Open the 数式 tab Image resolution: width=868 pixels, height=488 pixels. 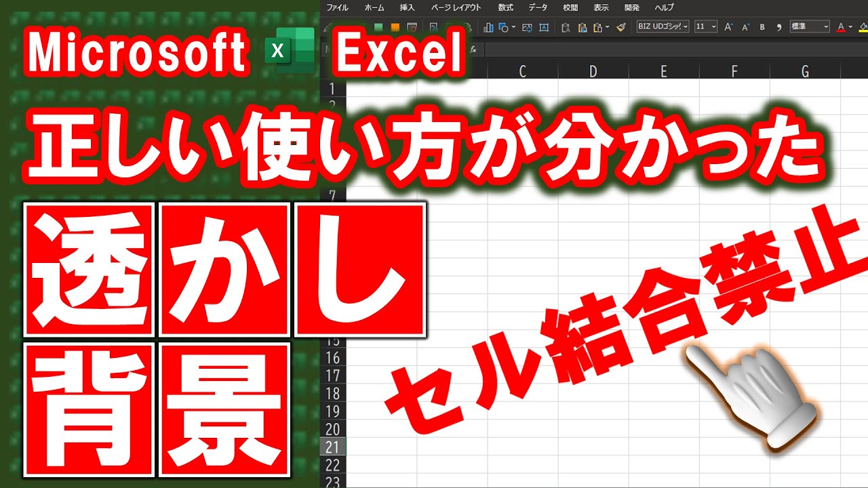tap(505, 7)
